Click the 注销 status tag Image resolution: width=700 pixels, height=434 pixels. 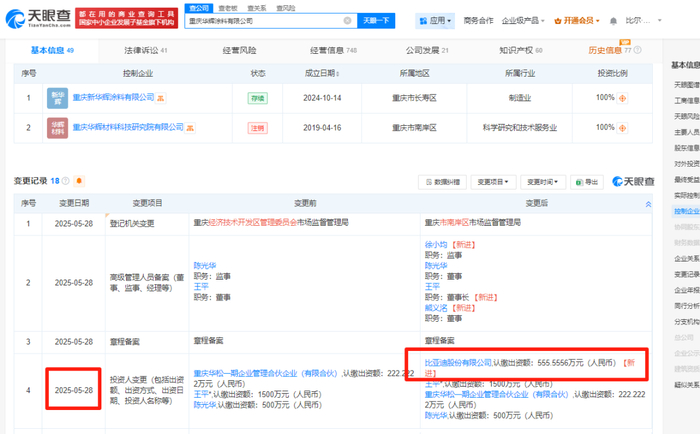(258, 128)
